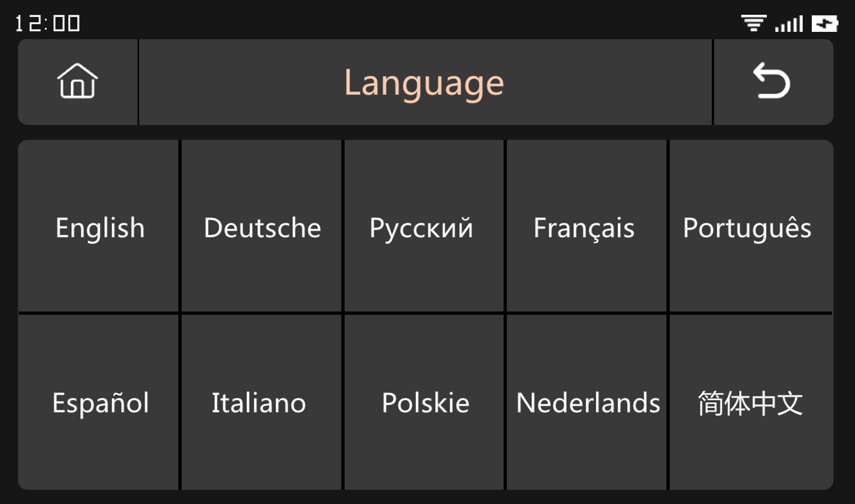Tap the back arrow icon
Screen dimensions: 855x504
[772, 81]
